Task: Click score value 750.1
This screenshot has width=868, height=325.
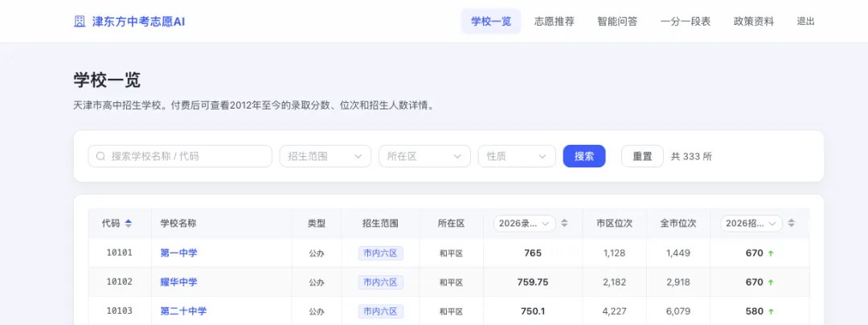Action: (x=533, y=311)
